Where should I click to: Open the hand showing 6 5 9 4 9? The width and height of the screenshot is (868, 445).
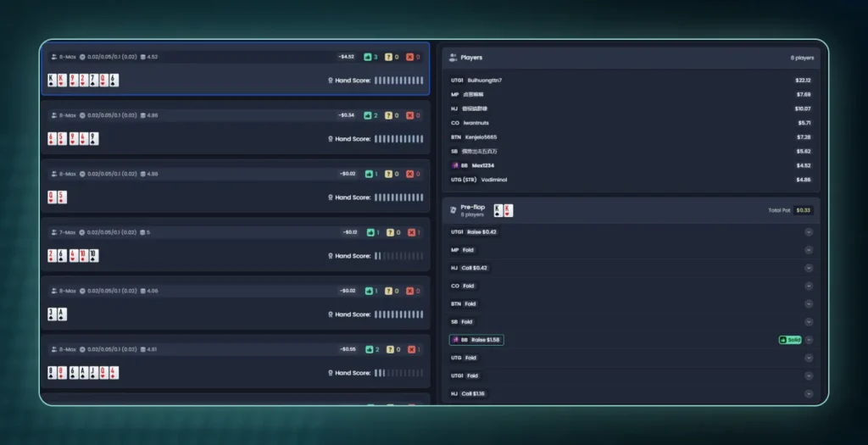pyautogui.click(x=236, y=127)
